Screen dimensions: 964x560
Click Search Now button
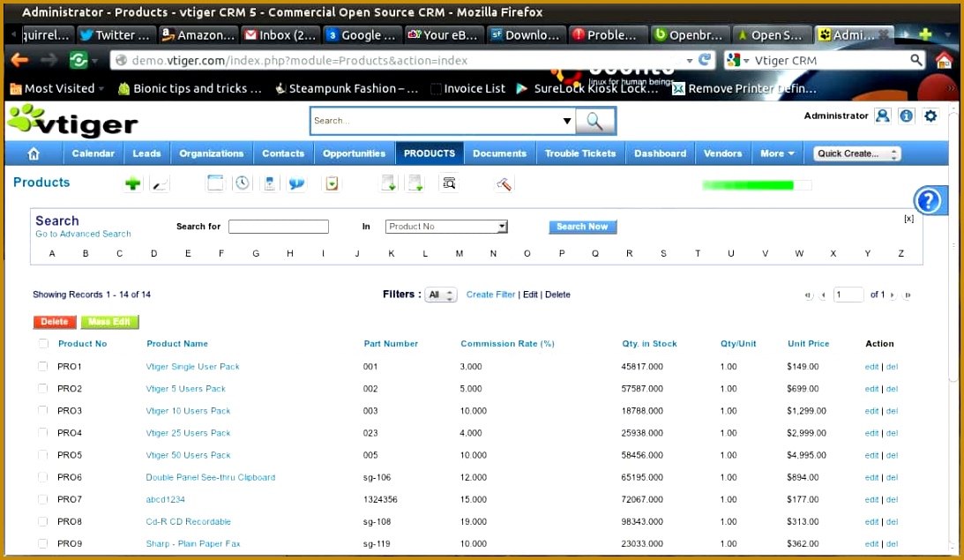point(582,227)
